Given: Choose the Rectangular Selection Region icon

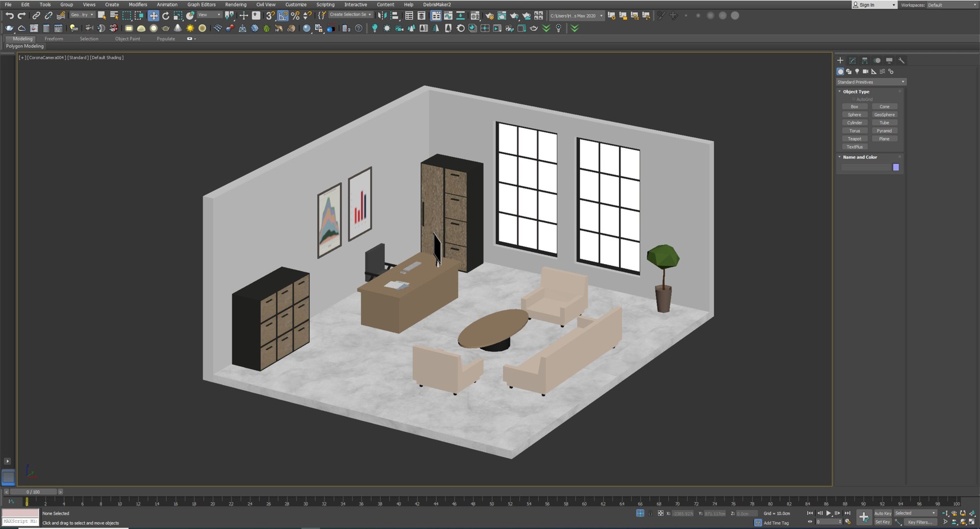Looking at the screenshot, I should (x=127, y=16).
